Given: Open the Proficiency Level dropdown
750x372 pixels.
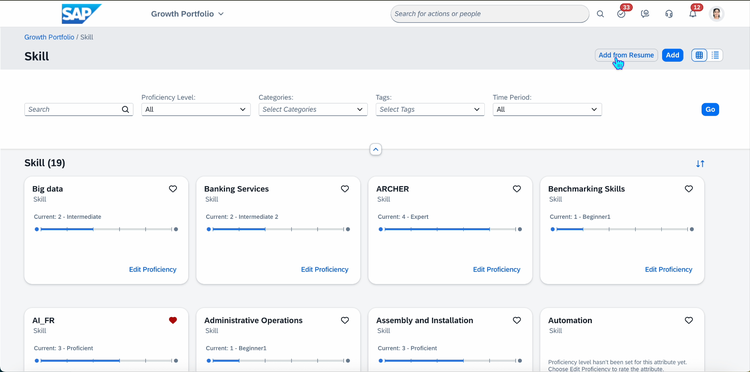Looking at the screenshot, I should (x=196, y=109).
